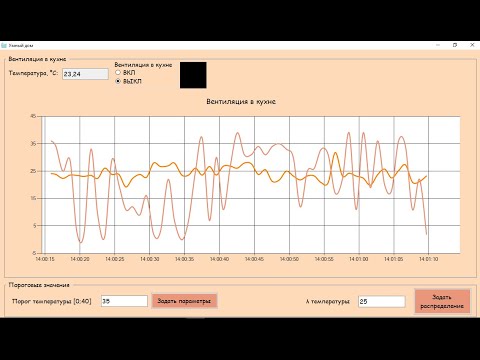Screen dimensions: 480x360
Task: Click the 5 value on Y axis
Action: click(x=34, y=226)
